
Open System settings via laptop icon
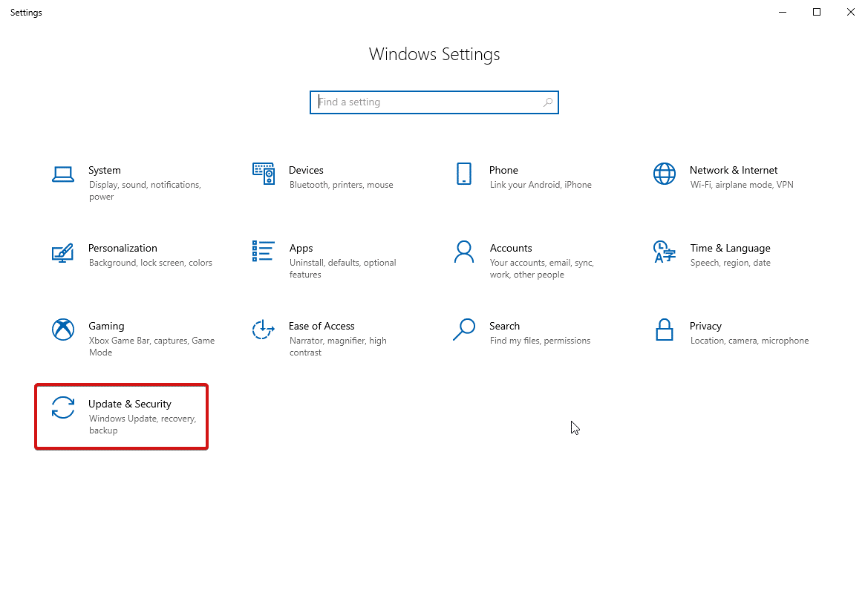click(x=63, y=175)
